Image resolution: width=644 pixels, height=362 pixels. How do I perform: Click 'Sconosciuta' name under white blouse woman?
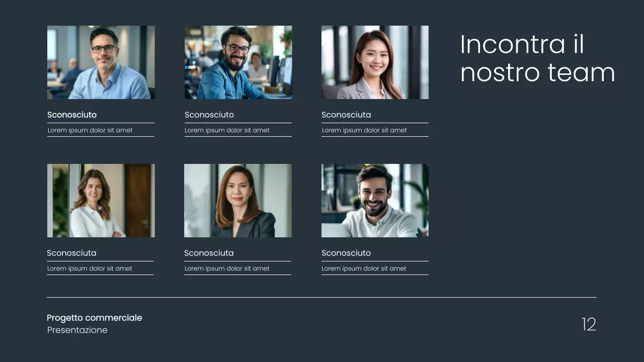(x=71, y=253)
